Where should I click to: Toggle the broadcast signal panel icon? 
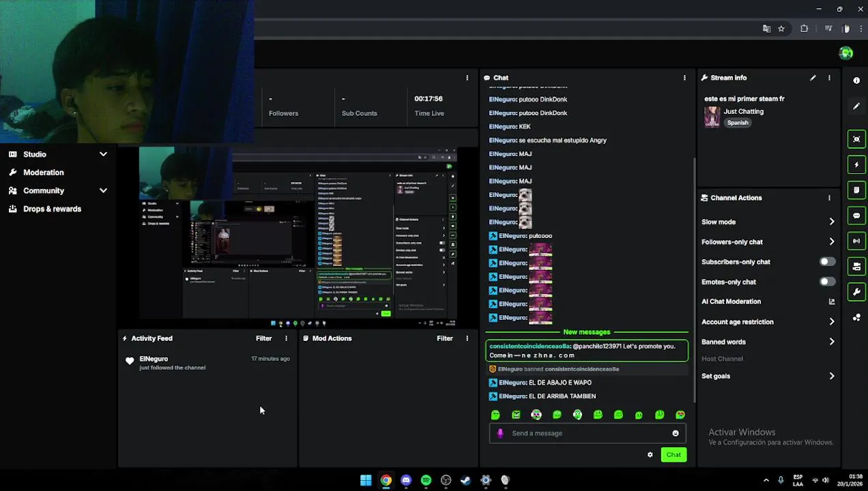point(856,241)
